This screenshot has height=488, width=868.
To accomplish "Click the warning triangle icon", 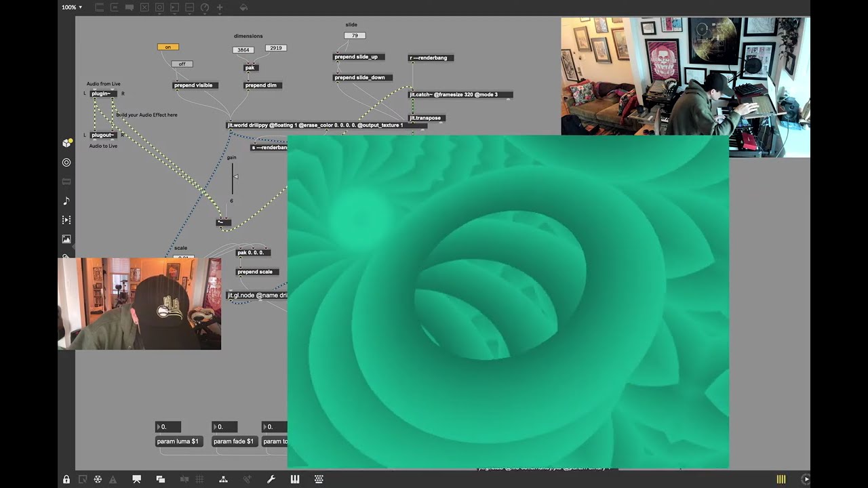I will point(113,479).
